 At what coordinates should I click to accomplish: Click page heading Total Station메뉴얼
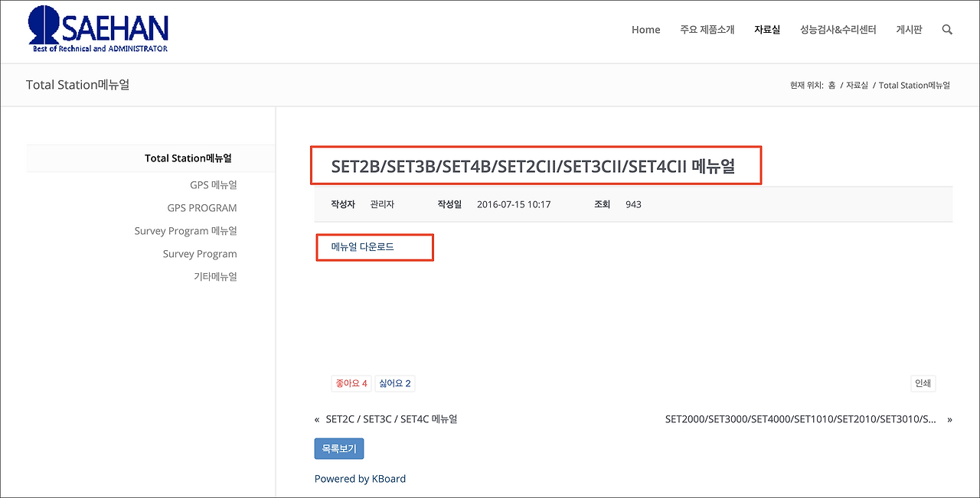(x=78, y=85)
